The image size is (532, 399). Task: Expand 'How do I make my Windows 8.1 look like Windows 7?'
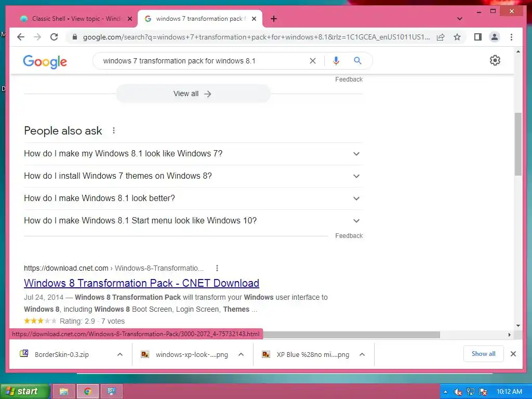coord(193,154)
